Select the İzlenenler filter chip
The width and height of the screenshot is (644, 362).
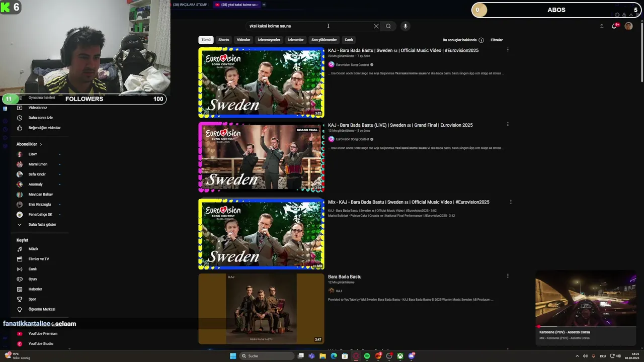[x=296, y=40]
